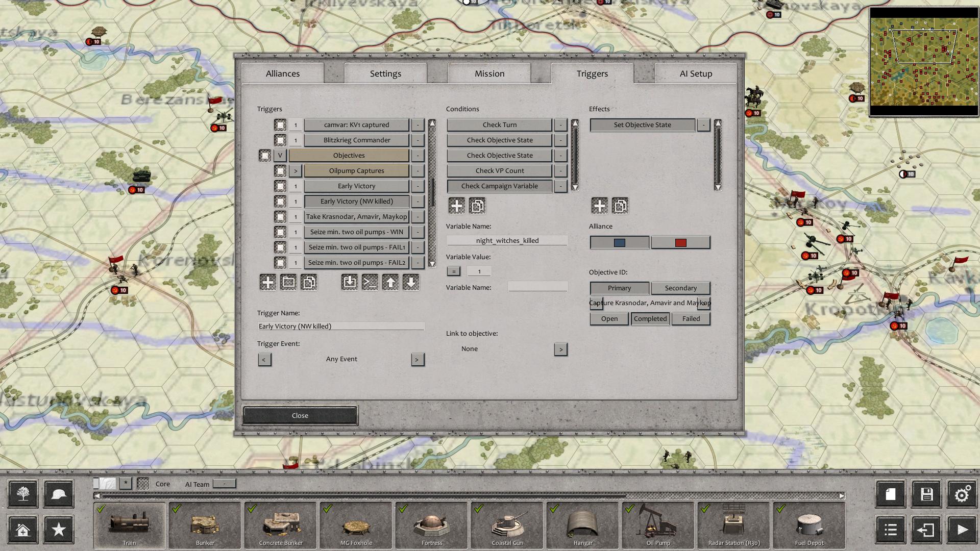Add a new condition with the plus icon
Screen dimensions: 980x551
[456, 206]
